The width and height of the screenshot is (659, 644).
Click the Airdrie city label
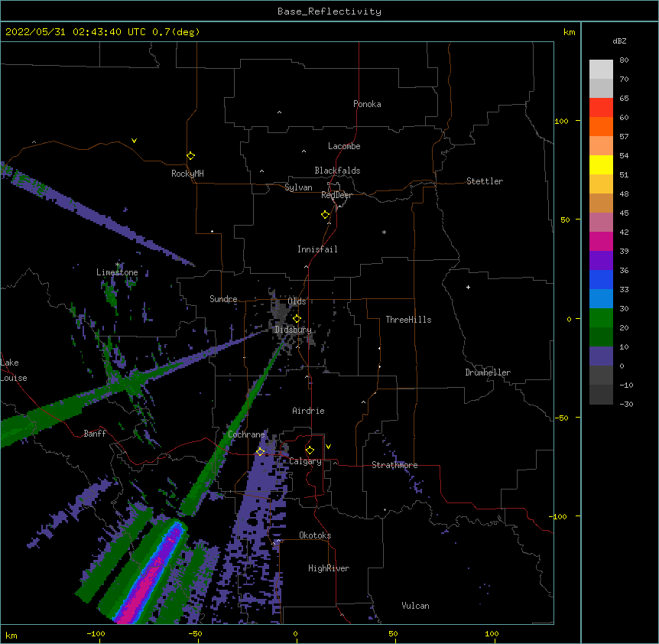coord(308,411)
